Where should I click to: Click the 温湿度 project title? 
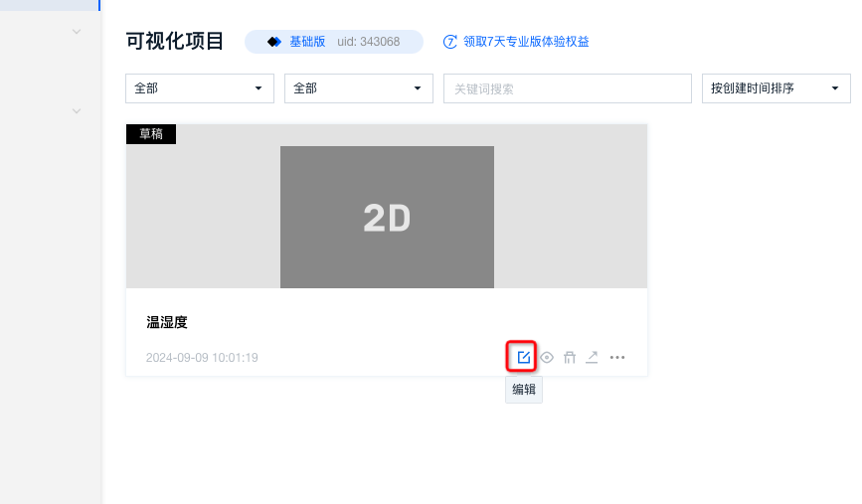pyautogui.click(x=167, y=322)
